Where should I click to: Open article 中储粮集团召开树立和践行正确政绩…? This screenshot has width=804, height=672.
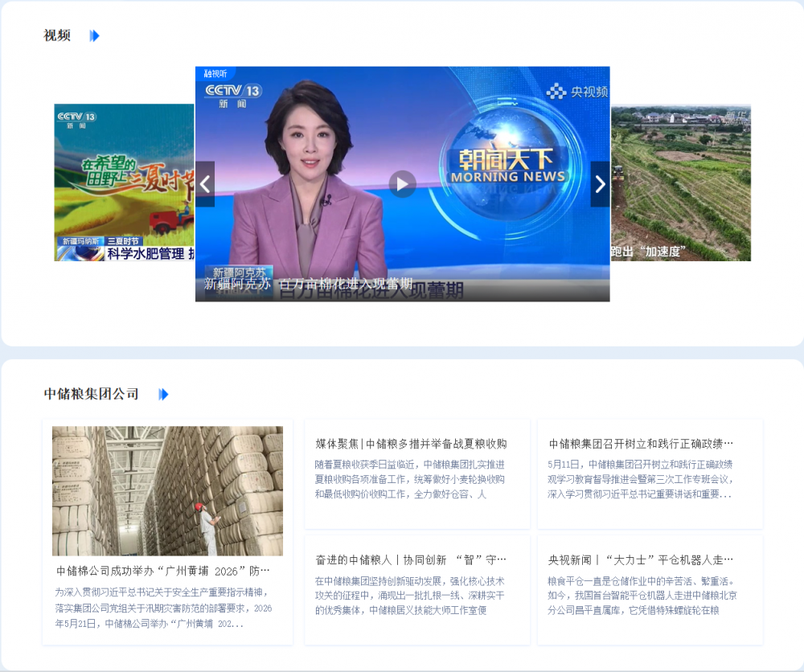coord(641,444)
